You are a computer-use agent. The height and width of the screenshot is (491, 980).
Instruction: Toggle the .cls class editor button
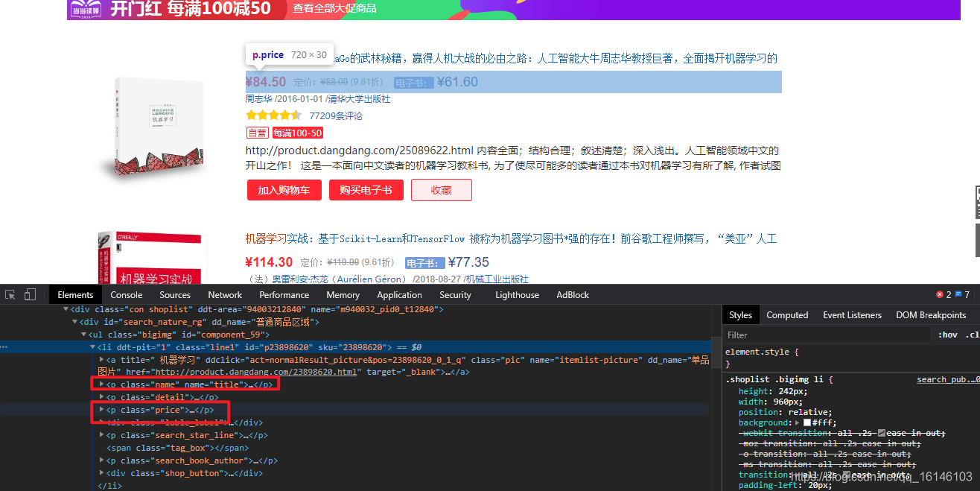pyautogui.click(x=972, y=335)
